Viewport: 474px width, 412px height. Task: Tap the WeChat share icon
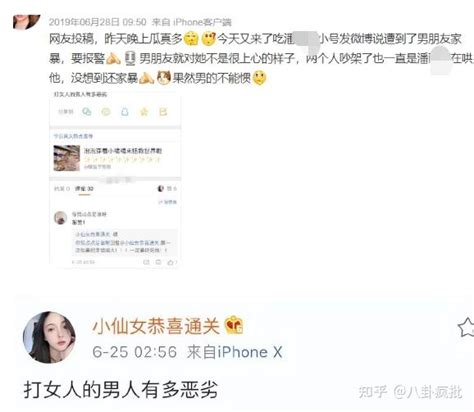click(87, 112)
